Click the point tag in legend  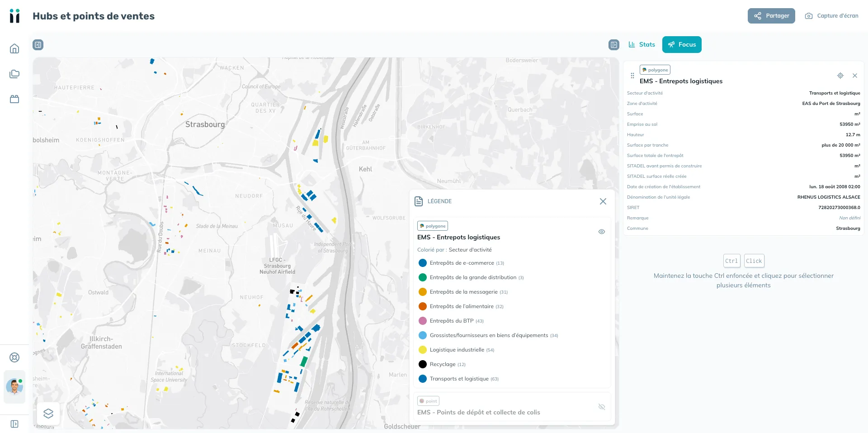[428, 401]
